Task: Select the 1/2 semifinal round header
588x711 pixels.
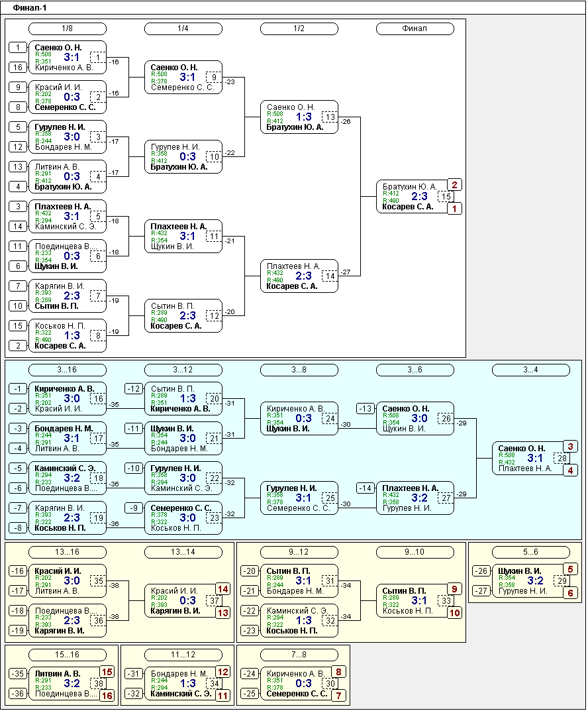Action: (299, 28)
